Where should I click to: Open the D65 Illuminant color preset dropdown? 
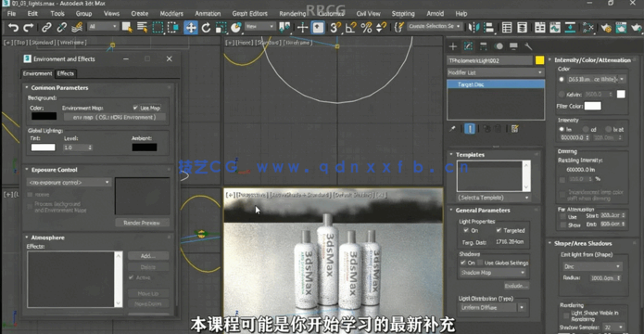[x=597, y=79]
